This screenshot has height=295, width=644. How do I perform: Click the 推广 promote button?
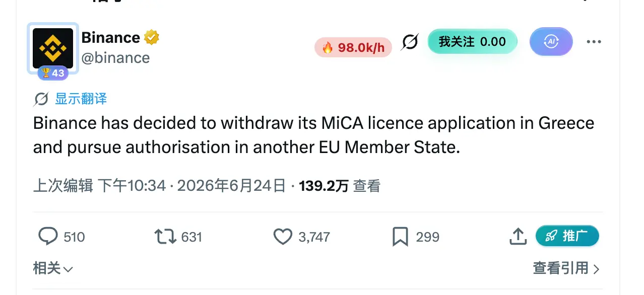(x=567, y=236)
